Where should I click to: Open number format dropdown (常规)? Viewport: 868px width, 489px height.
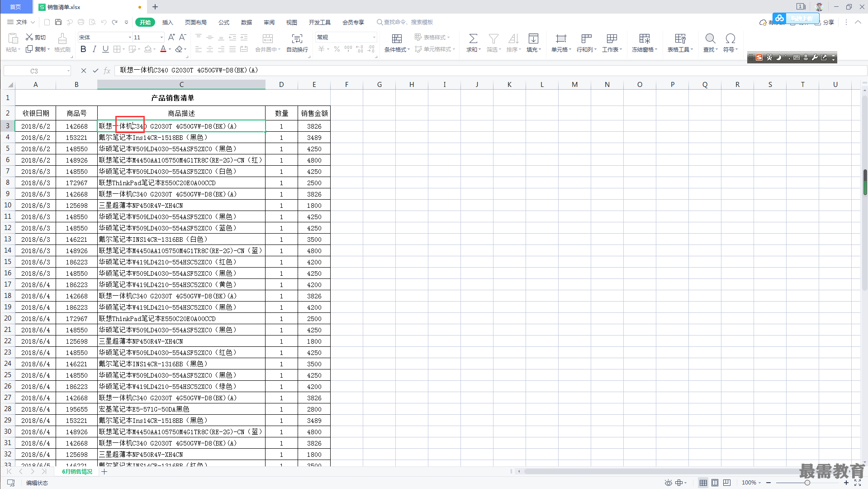374,37
